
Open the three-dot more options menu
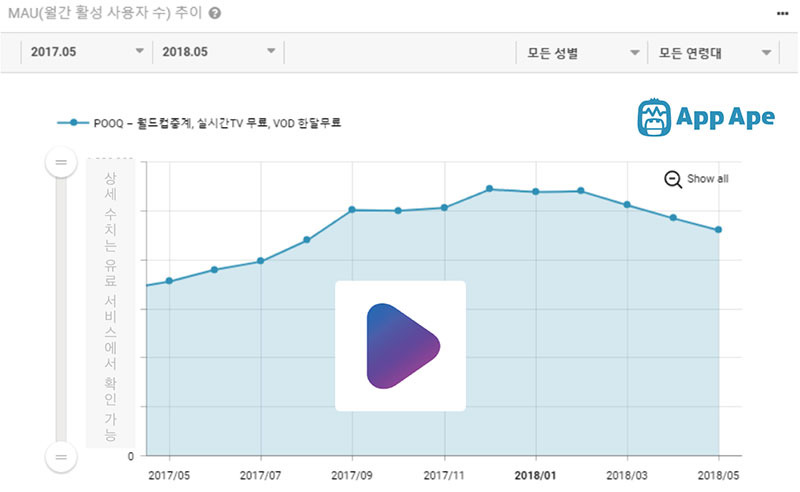click(x=782, y=14)
